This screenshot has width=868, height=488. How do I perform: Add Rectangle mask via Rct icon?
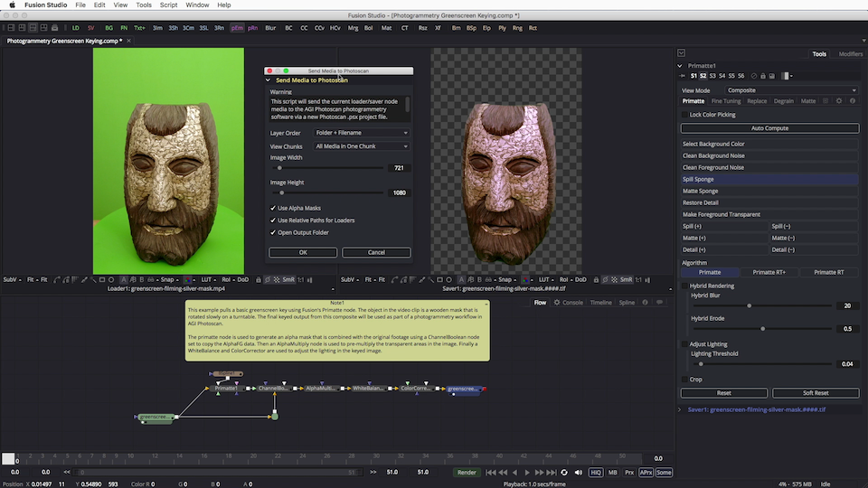coord(533,28)
